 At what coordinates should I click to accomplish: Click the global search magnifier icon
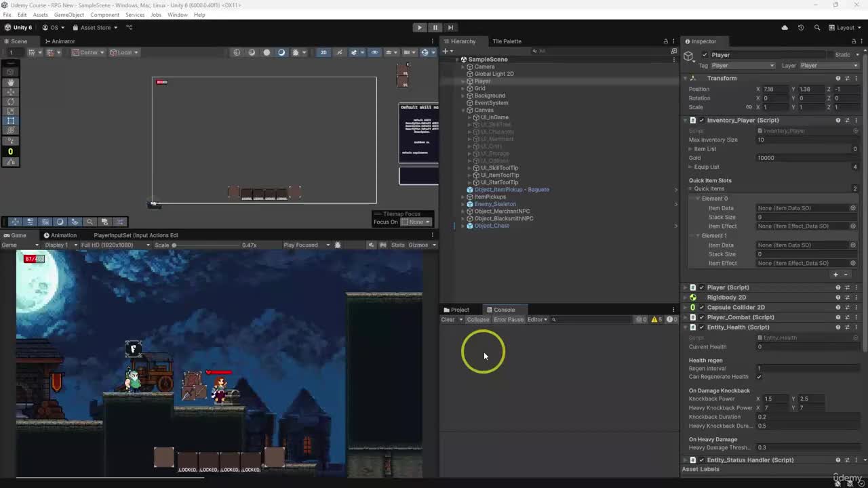click(x=816, y=28)
